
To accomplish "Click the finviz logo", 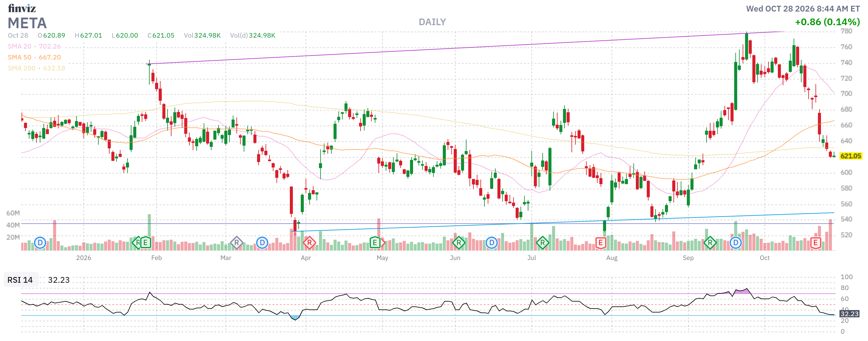I will point(22,8).
